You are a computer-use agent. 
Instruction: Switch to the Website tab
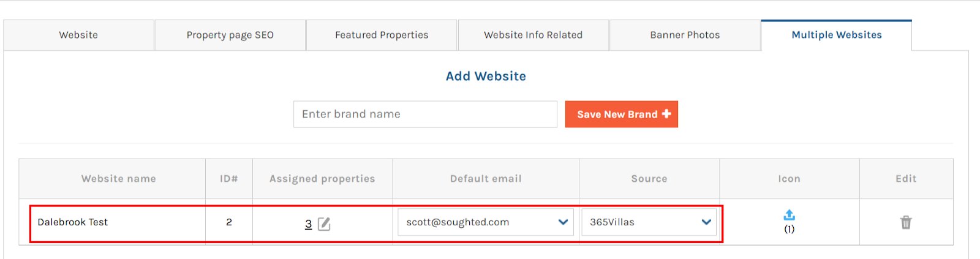point(78,35)
